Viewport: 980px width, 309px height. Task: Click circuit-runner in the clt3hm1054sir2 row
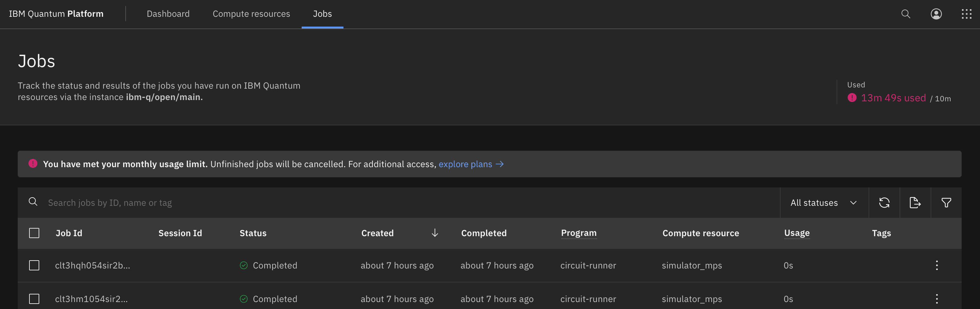click(588, 299)
